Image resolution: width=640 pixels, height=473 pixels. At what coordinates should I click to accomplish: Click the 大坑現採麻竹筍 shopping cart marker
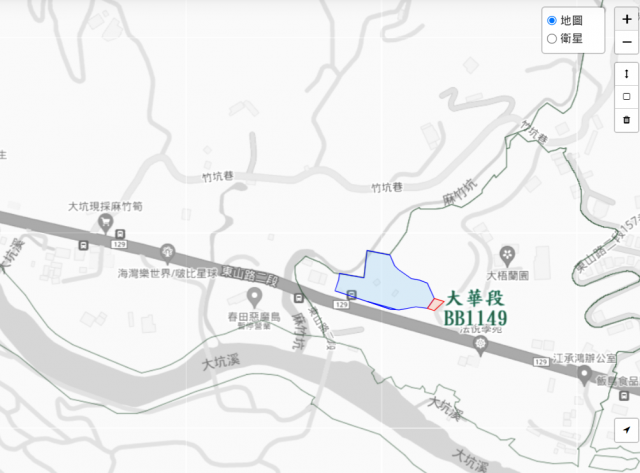(106, 224)
